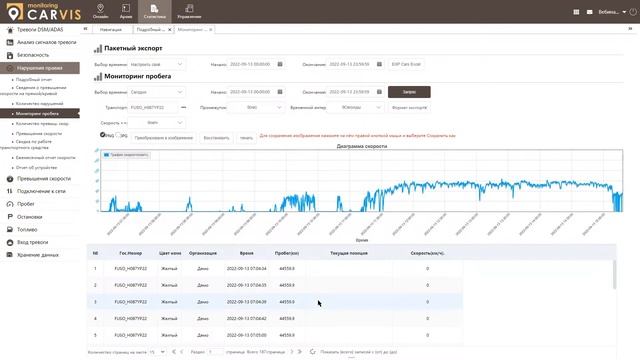Image resolution: width=640 pixels, height=360 pixels.
Task: Click the Восстановить button
Action: 216,138
